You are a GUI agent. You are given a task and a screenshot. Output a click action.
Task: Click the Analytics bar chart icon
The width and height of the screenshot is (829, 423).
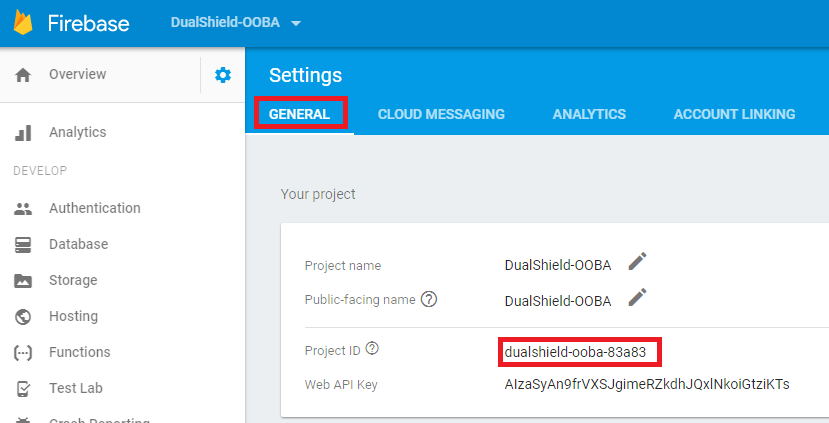coord(23,133)
